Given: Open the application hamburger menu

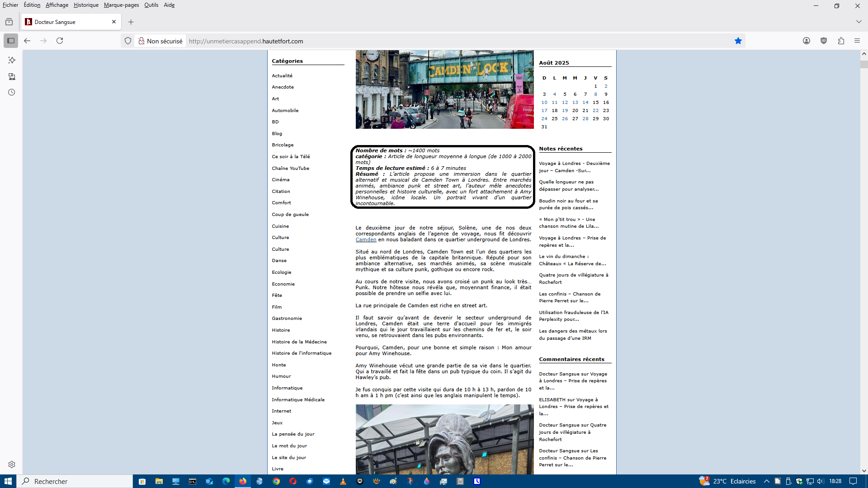Looking at the screenshot, I should click(857, 41).
